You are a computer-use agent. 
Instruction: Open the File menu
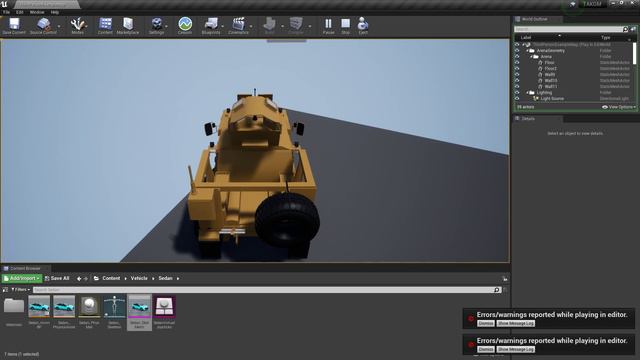pyautogui.click(x=6, y=12)
